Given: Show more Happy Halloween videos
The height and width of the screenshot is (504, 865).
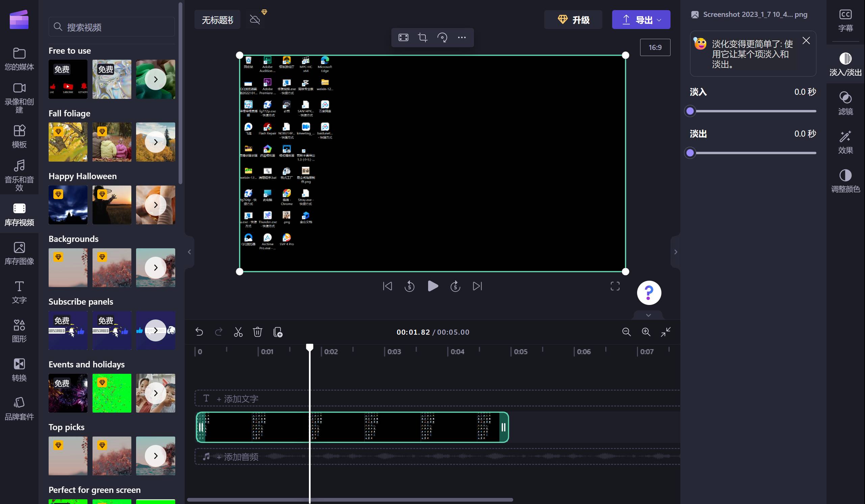Looking at the screenshot, I should point(156,205).
